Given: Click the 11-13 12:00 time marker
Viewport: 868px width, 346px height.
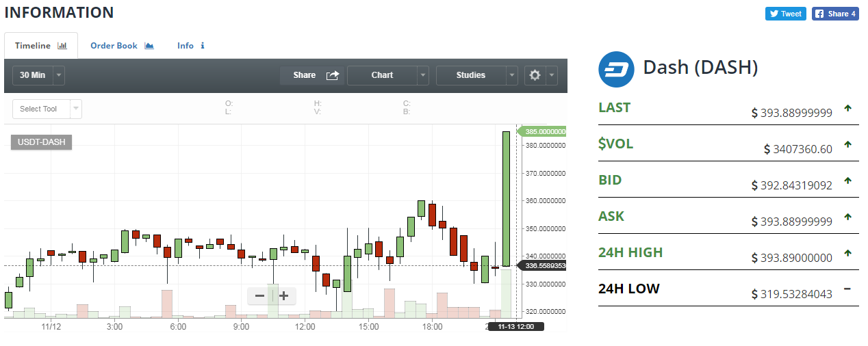Looking at the screenshot, I should [x=516, y=327].
